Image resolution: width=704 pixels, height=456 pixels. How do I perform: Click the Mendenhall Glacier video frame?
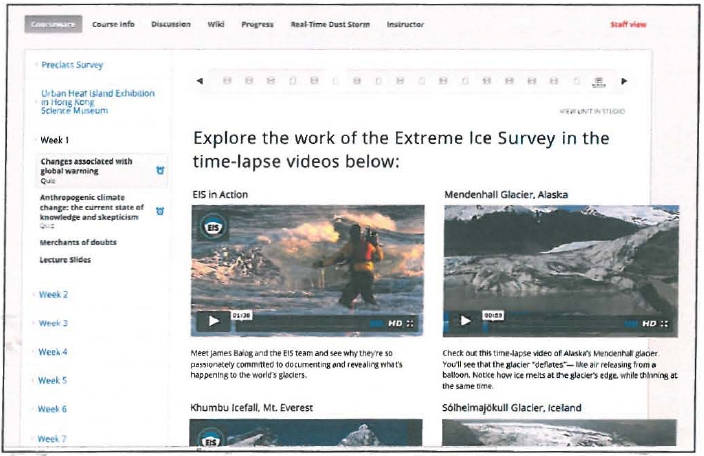[x=561, y=271]
